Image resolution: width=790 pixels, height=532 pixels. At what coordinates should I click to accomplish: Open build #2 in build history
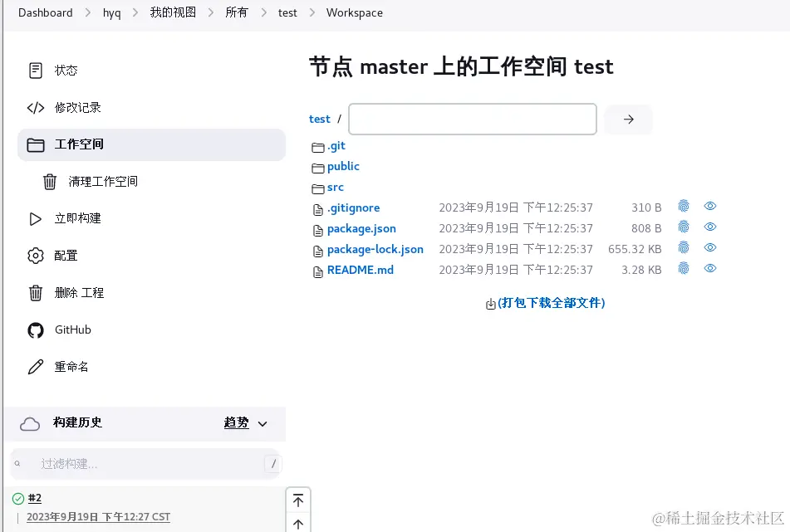33,498
